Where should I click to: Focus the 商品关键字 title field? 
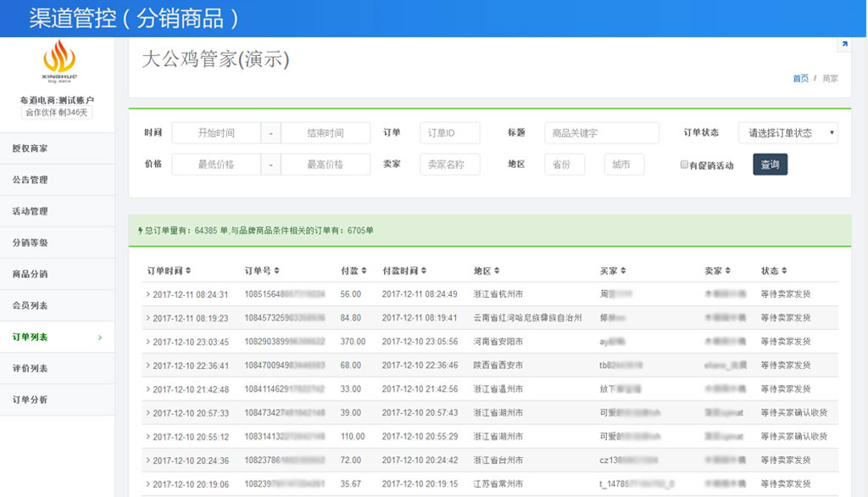point(602,133)
